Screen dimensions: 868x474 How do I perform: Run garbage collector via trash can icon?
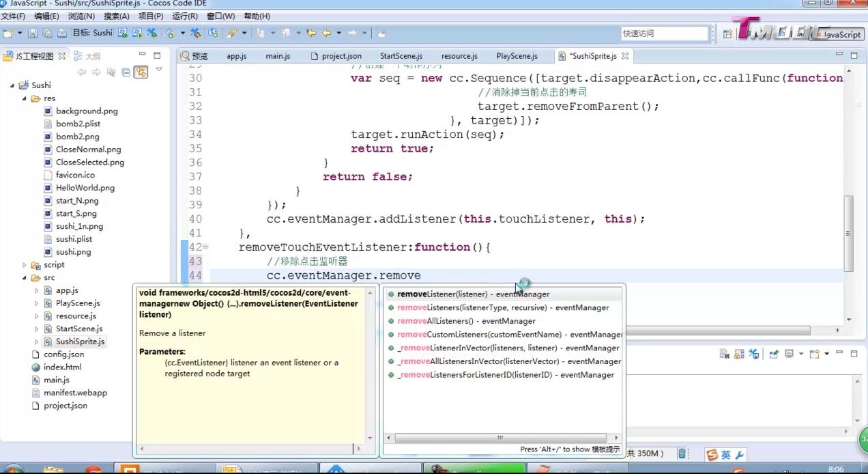coord(682,454)
